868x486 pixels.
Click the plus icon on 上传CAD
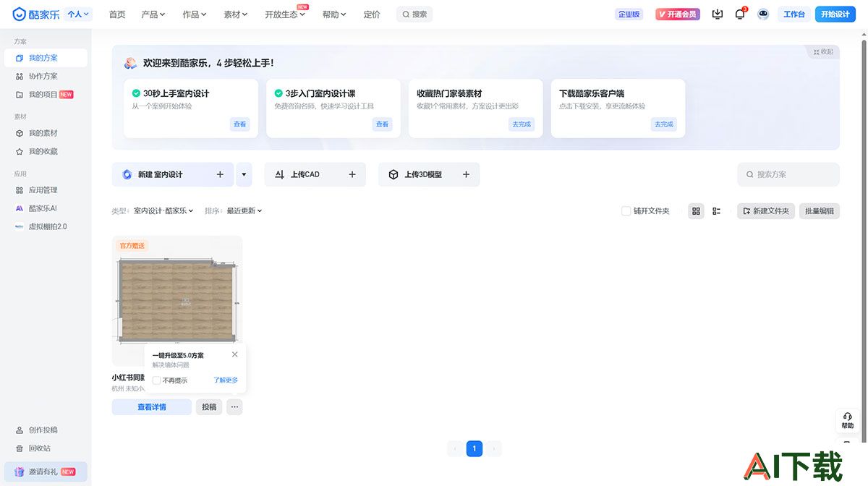tap(352, 174)
